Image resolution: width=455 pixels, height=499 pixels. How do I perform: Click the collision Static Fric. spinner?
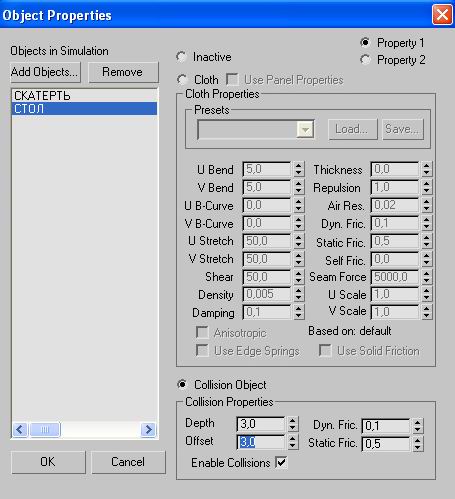[418, 444]
